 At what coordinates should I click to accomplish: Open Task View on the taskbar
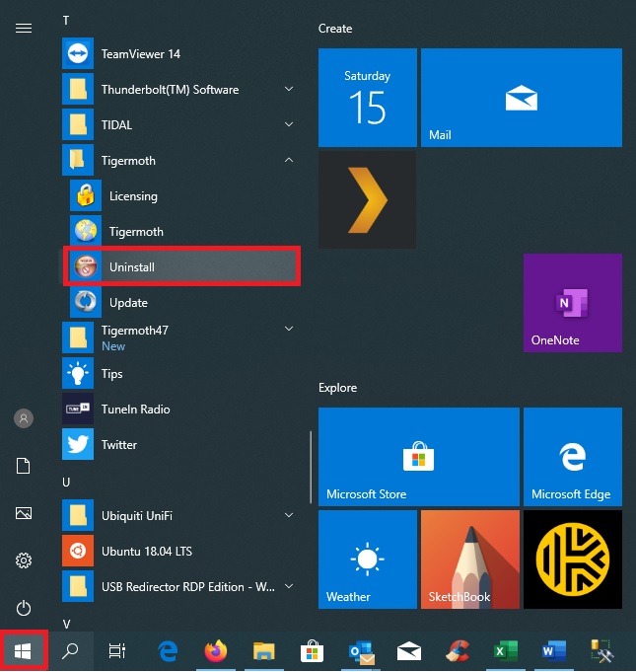pos(117,651)
